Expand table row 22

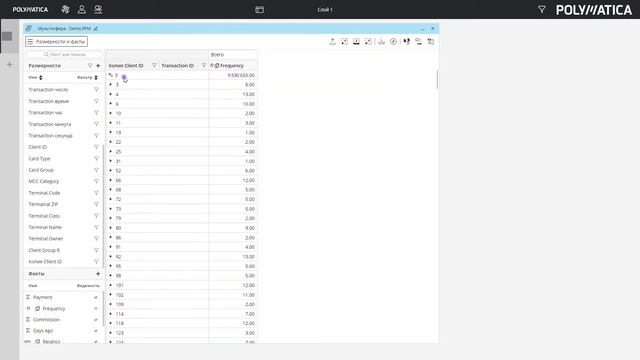point(111,142)
